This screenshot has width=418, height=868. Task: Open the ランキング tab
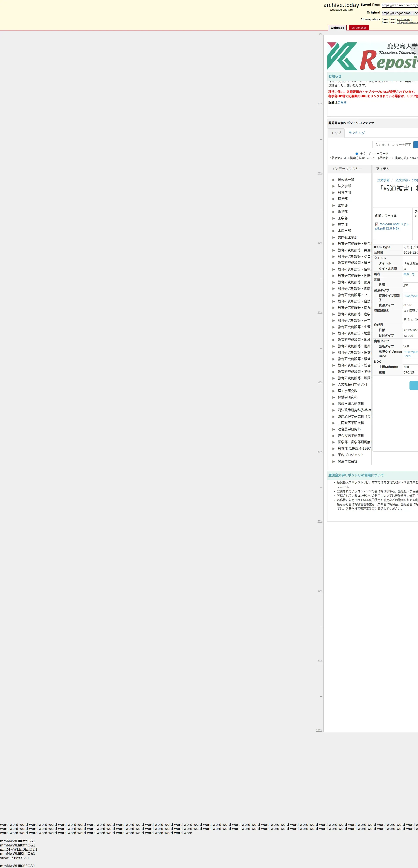356,133
